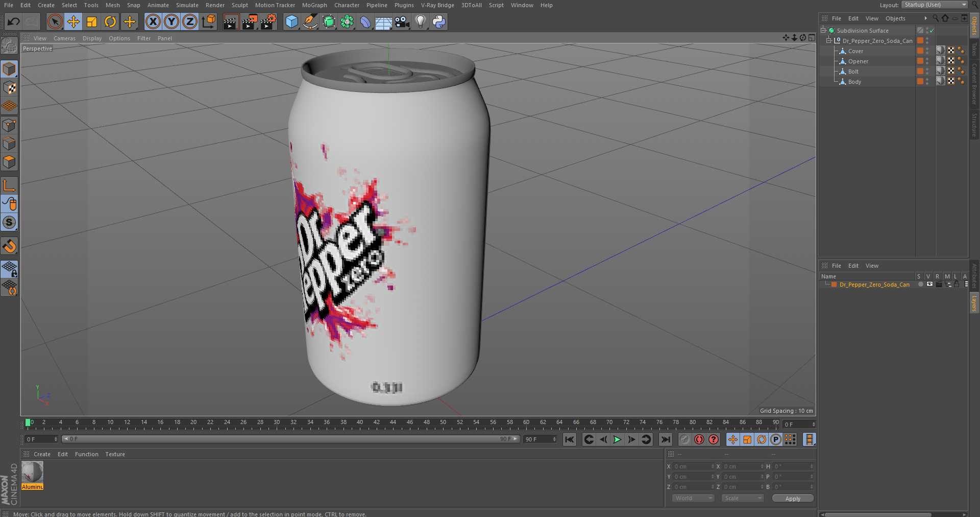The height and width of the screenshot is (517, 980).
Task: Go to end of animation
Action: [666, 439]
